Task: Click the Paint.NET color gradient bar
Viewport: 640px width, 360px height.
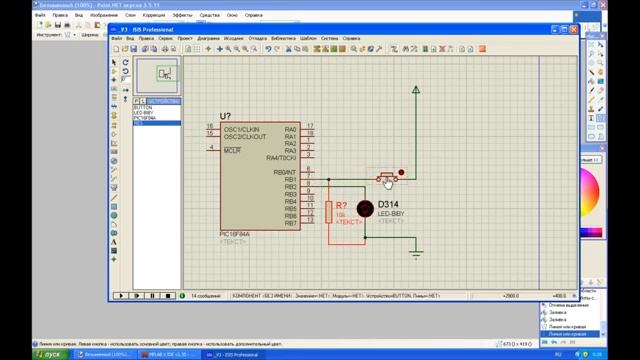Action: (591, 233)
